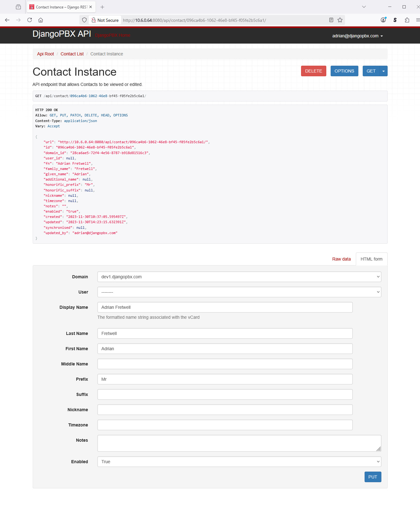
Task: Close the Contact Instance tab
Action: tap(91, 7)
